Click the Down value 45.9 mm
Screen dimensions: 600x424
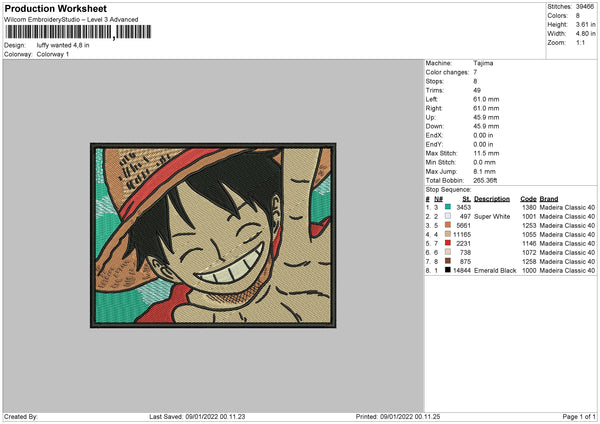coord(486,126)
